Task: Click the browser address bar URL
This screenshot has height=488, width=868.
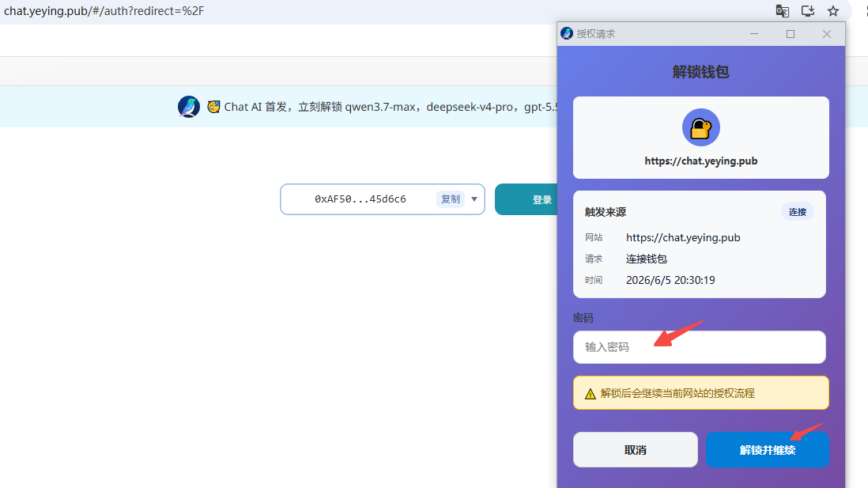Action: pos(104,11)
